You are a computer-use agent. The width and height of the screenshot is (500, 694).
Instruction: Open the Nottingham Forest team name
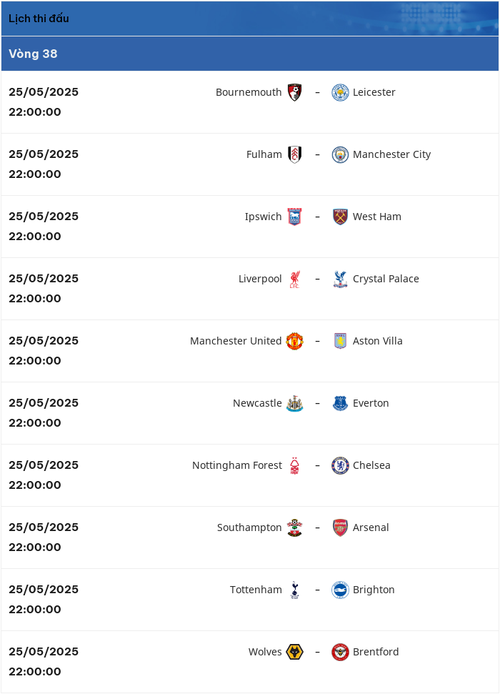(x=237, y=466)
